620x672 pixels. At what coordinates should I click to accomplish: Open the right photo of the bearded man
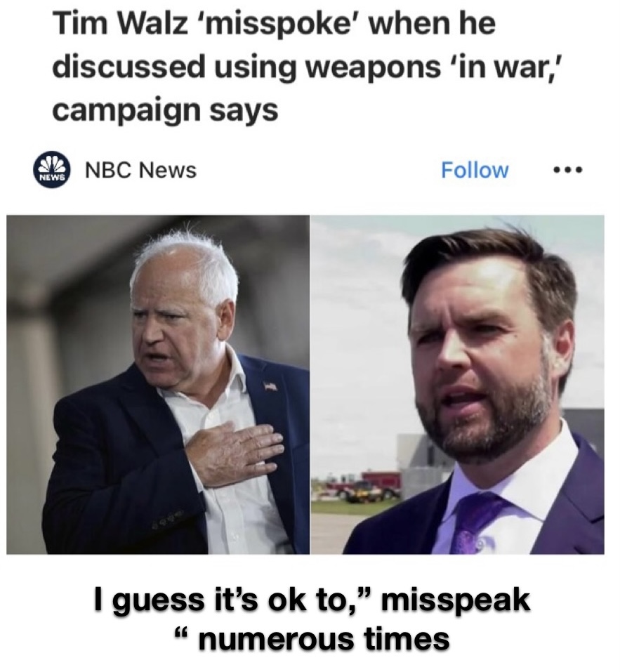pyautogui.click(x=458, y=384)
